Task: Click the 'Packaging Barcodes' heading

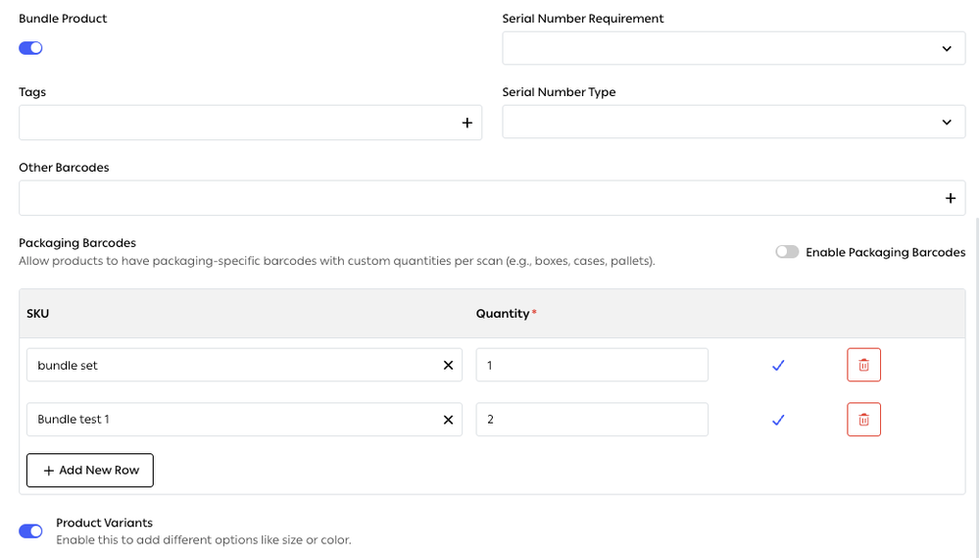Action: click(x=77, y=243)
